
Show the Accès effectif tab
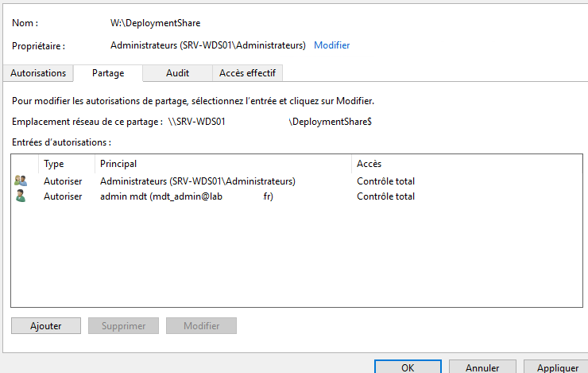point(247,73)
